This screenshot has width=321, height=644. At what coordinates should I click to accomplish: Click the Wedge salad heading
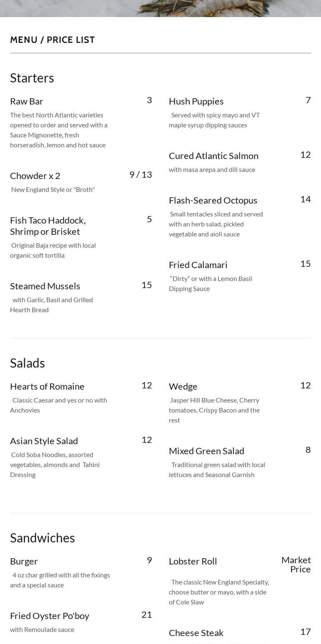click(183, 386)
